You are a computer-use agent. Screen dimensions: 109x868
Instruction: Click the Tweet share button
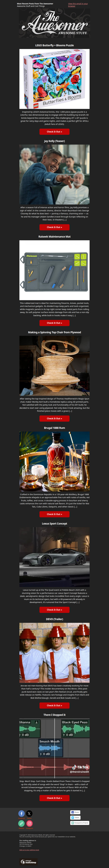[75, 817]
